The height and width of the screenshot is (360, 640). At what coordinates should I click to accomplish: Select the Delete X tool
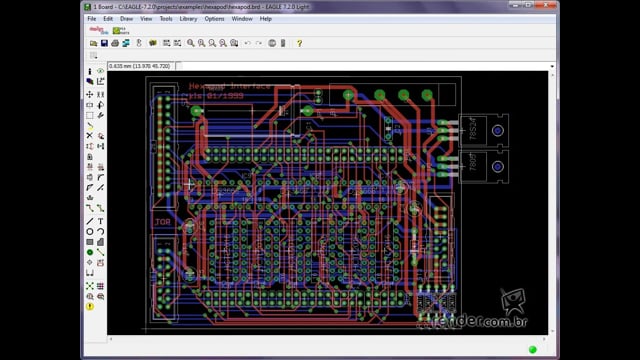coord(90,136)
